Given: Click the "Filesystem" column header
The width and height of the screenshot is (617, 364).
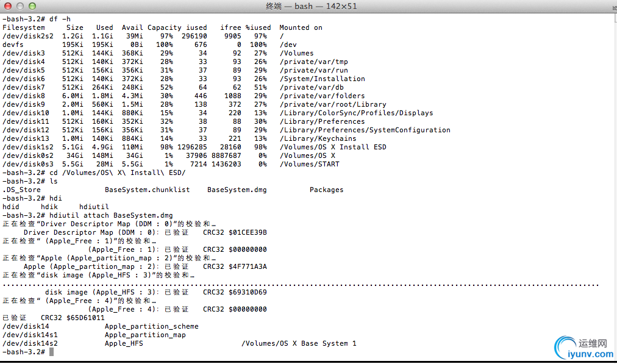Looking at the screenshot, I should (x=24, y=27).
